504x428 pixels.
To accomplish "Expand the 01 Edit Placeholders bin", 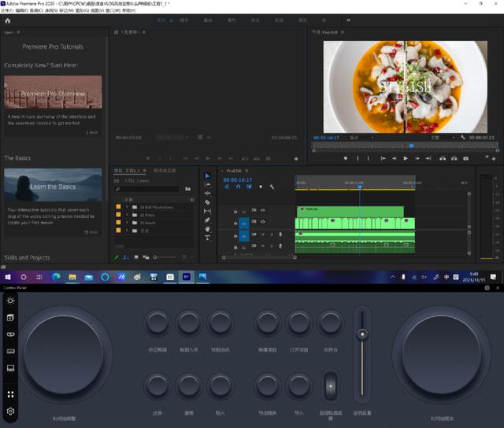I will (126, 206).
